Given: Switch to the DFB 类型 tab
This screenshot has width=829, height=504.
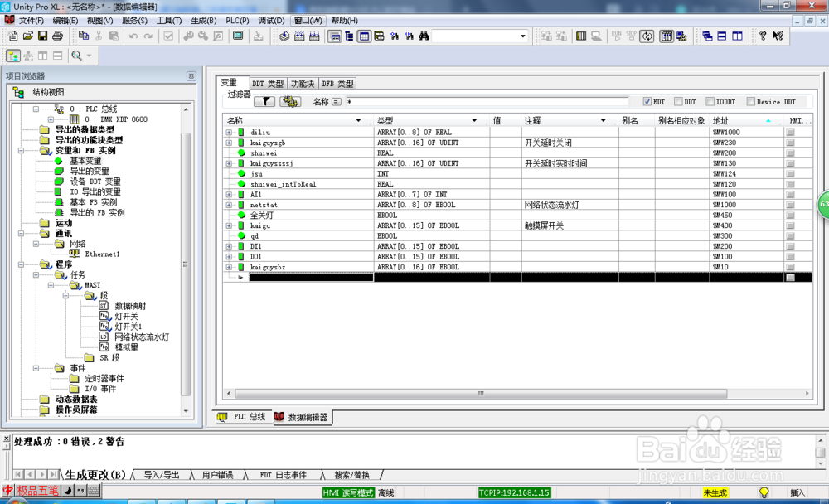Looking at the screenshot, I should click(x=338, y=84).
